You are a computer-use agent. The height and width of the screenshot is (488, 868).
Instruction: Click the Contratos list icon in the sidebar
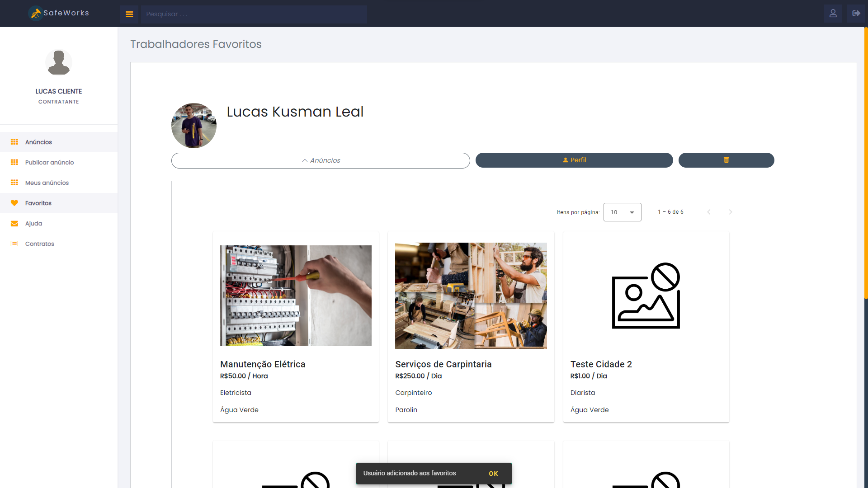point(14,244)
